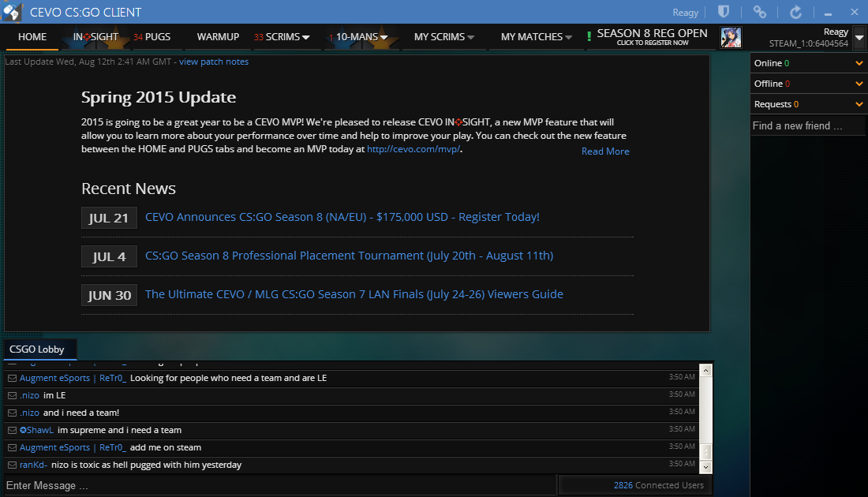Screen dimensions: 868x497
Task: Expand the account dropdown arrow beside Reagy
Action: click(x=859, y=38)
